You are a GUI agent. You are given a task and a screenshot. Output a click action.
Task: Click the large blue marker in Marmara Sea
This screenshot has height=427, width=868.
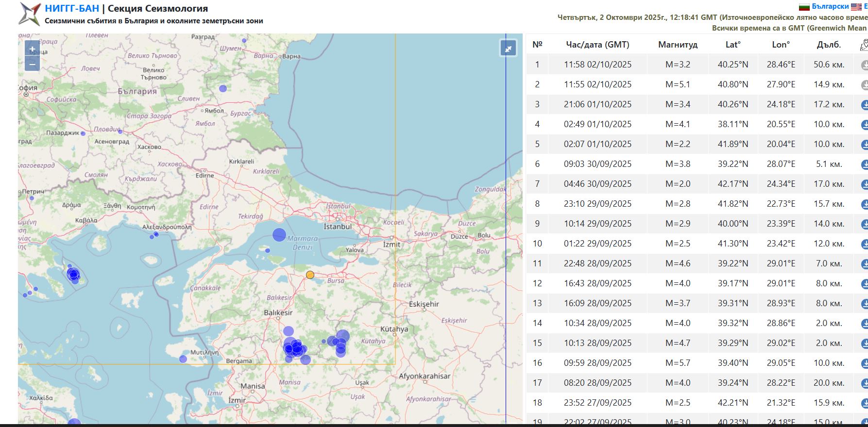(279, 235)
